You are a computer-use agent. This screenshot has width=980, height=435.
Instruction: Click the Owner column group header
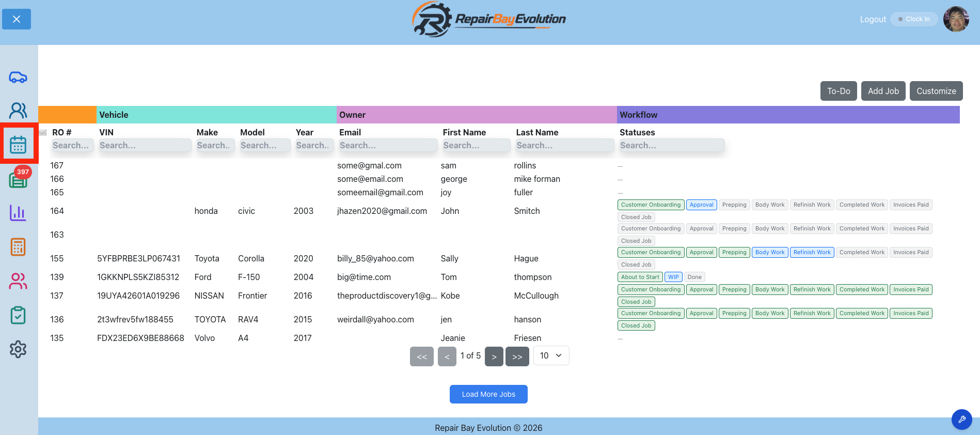[477, 115]
